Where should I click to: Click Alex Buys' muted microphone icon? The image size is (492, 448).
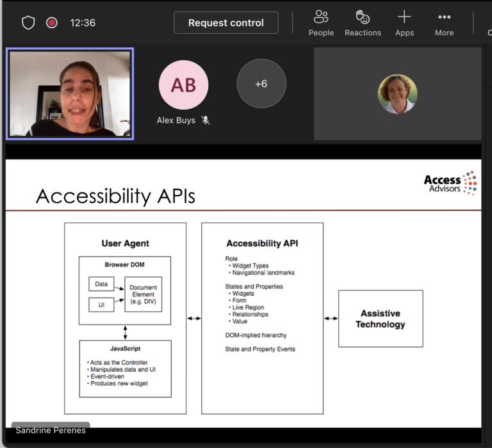click(x=206, y=120)
